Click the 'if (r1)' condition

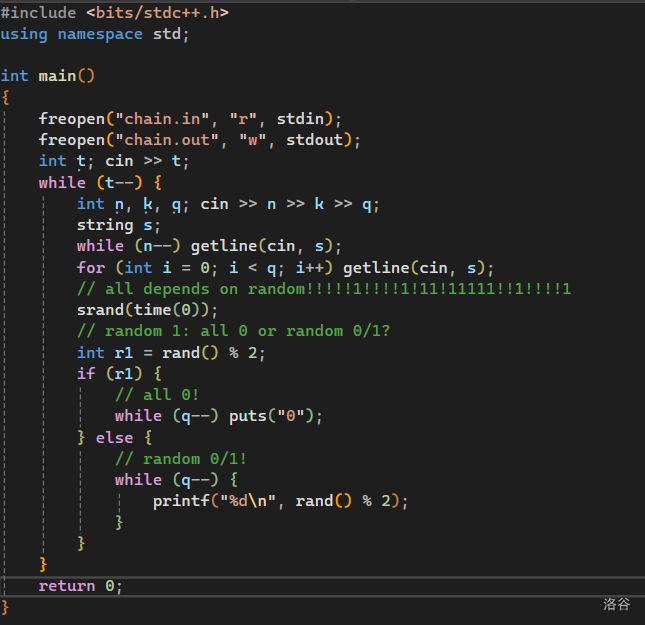[x=119, y=374]
